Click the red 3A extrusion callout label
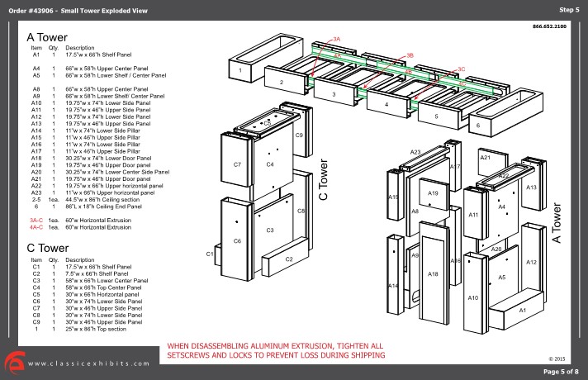588x380 pixels. click(336, 39)
